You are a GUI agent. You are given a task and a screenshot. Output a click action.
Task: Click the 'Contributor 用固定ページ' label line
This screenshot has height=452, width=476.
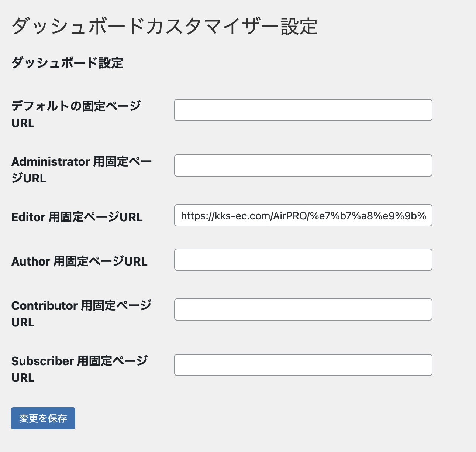coord(82,305)
